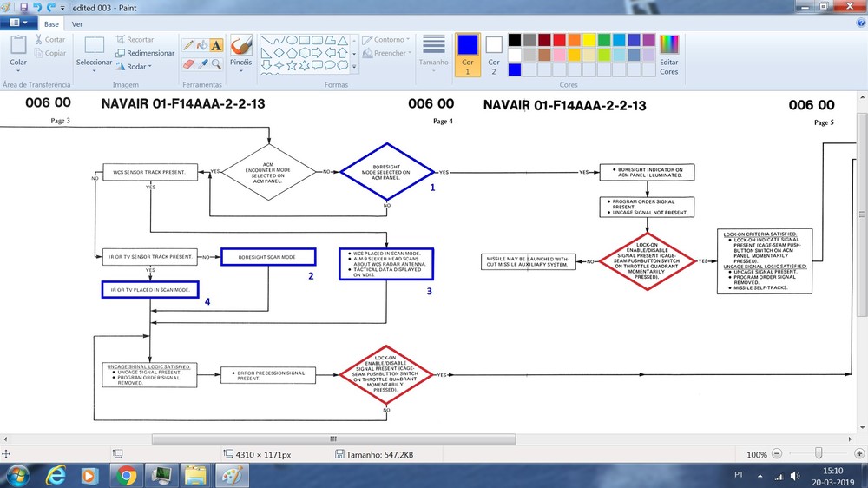
Task: Select the Pencil tool
Action: (188, 45)
